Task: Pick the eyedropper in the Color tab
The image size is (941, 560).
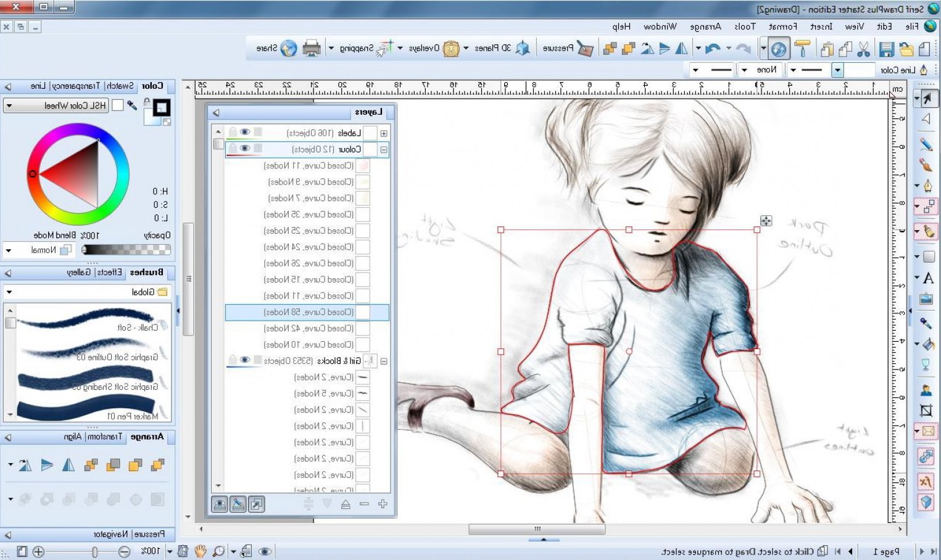Action: tap(132, 105)
